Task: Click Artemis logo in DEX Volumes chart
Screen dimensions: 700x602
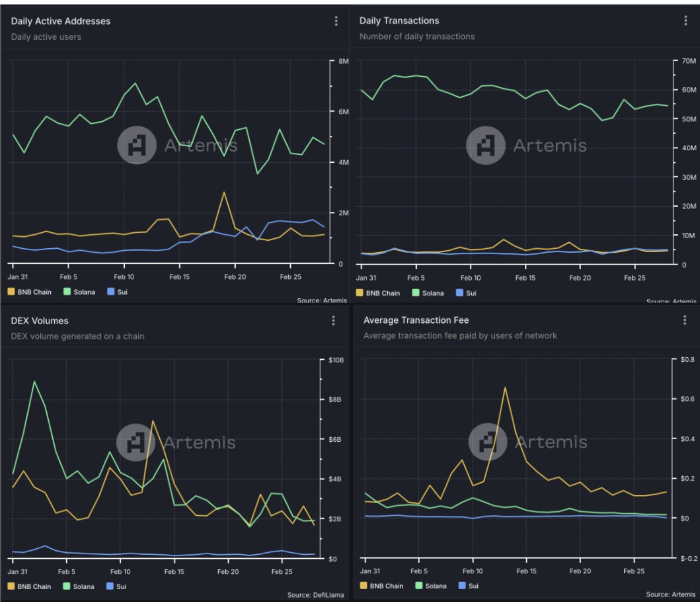Action: point(136,442)
